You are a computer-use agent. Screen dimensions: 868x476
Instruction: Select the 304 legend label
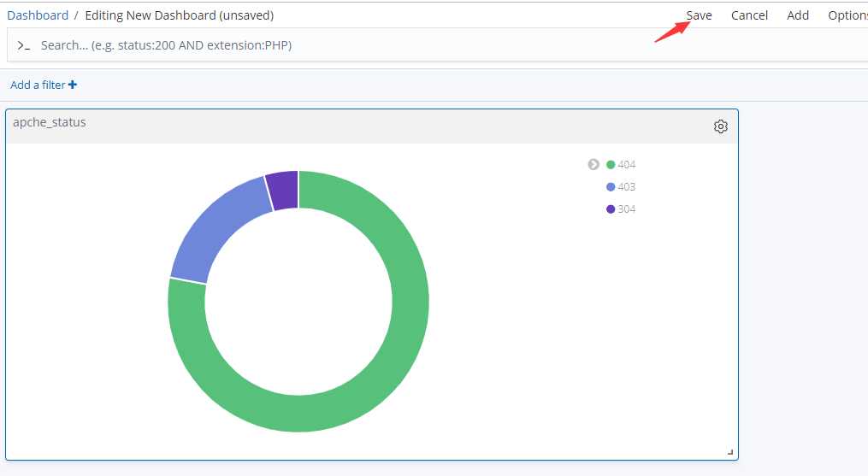click(627, 209)
